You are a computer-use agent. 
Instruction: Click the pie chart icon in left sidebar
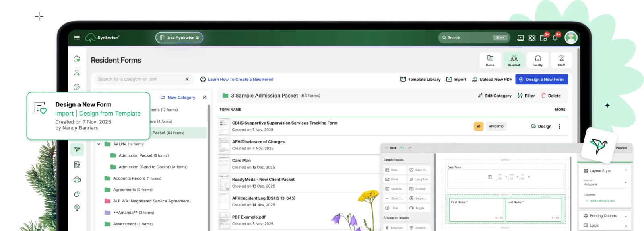77,194
